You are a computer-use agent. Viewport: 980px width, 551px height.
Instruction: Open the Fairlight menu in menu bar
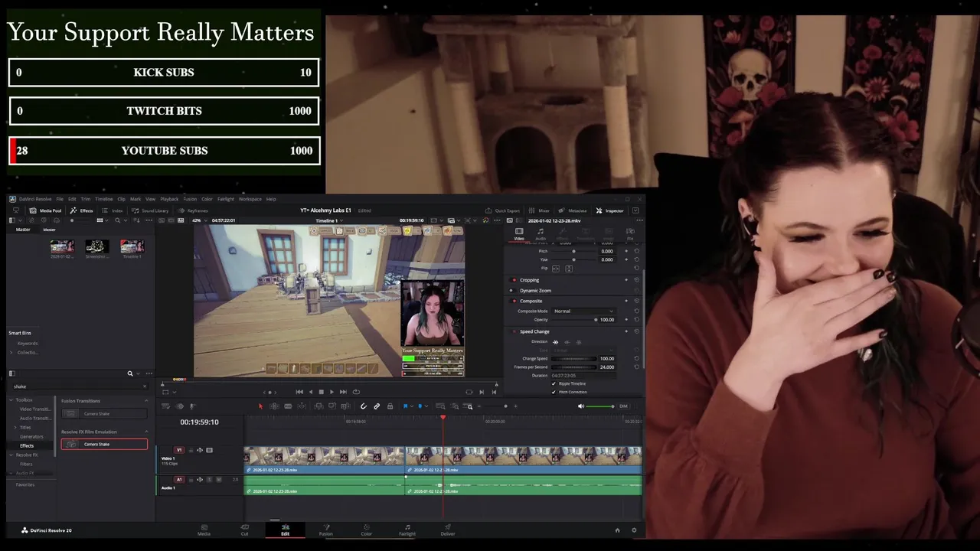[x=226, y=199]
